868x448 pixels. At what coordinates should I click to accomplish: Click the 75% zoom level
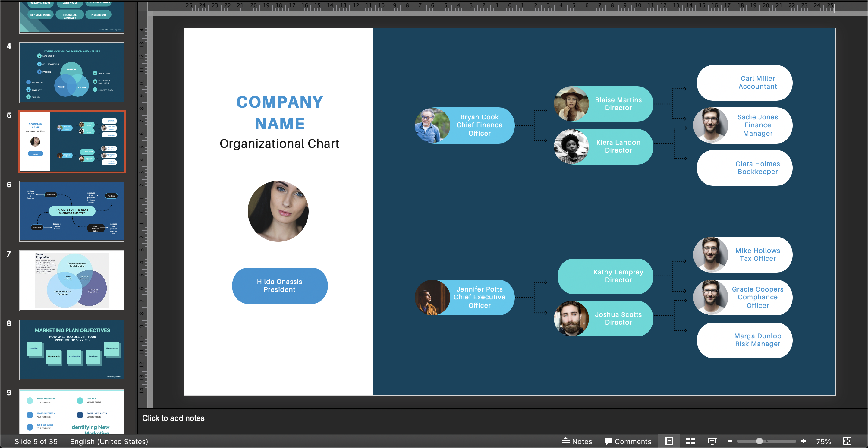[823, 441]
